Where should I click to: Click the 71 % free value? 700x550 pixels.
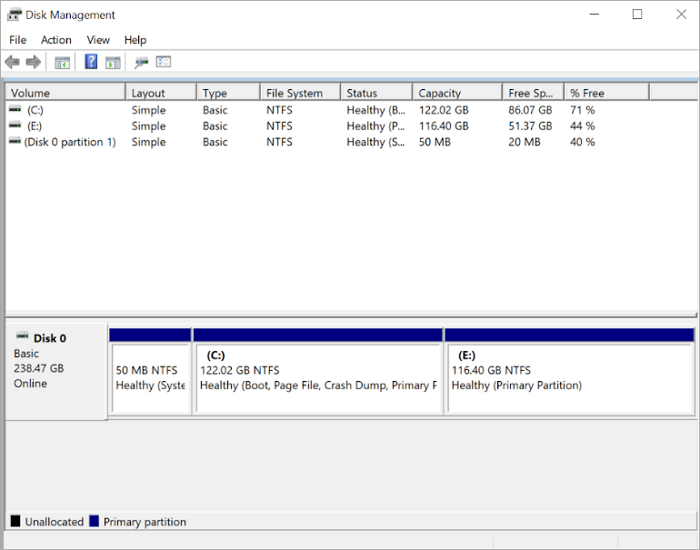tap(583, 110)
